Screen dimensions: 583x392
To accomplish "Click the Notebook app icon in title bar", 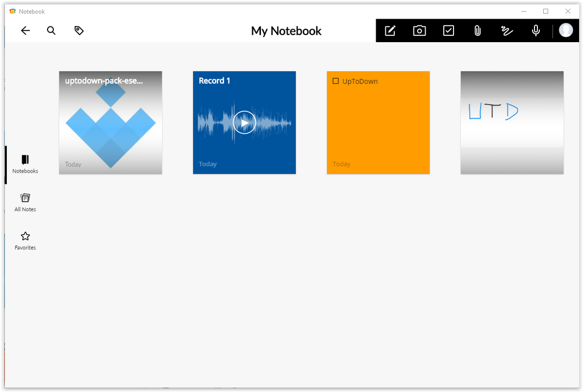I will point(13,12).
